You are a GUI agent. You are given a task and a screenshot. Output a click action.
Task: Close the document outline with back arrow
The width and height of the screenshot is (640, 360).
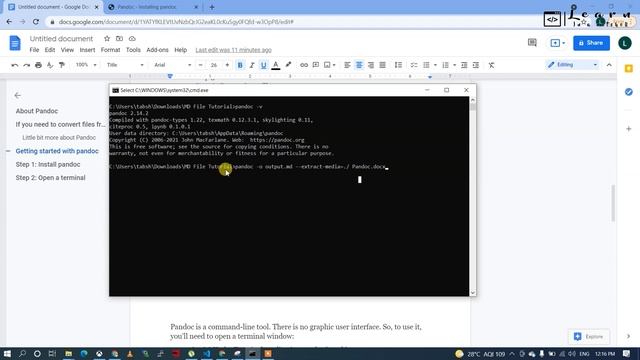click(17, 95)
